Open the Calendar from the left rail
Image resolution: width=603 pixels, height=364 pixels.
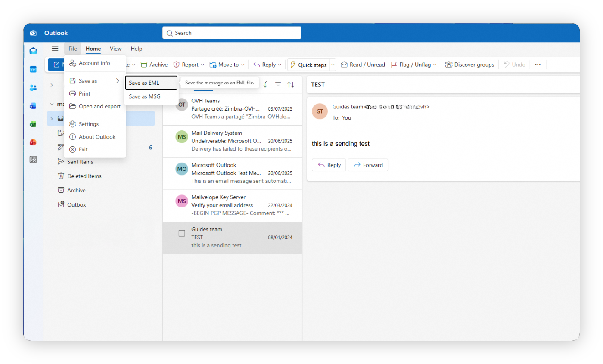click(x=33, y=69)
